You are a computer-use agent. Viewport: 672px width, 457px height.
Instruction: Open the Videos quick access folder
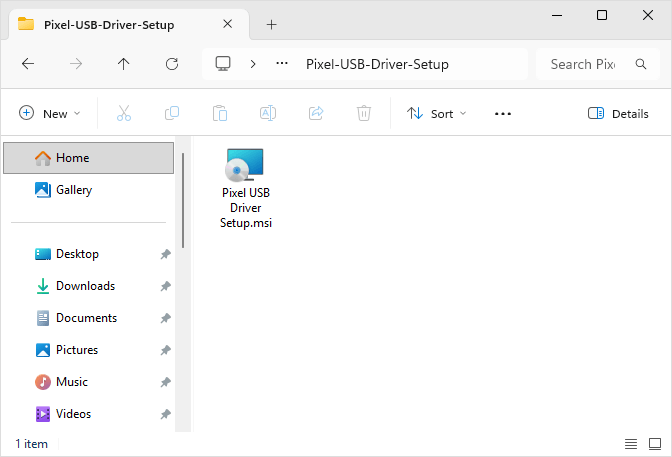point(89,414)
